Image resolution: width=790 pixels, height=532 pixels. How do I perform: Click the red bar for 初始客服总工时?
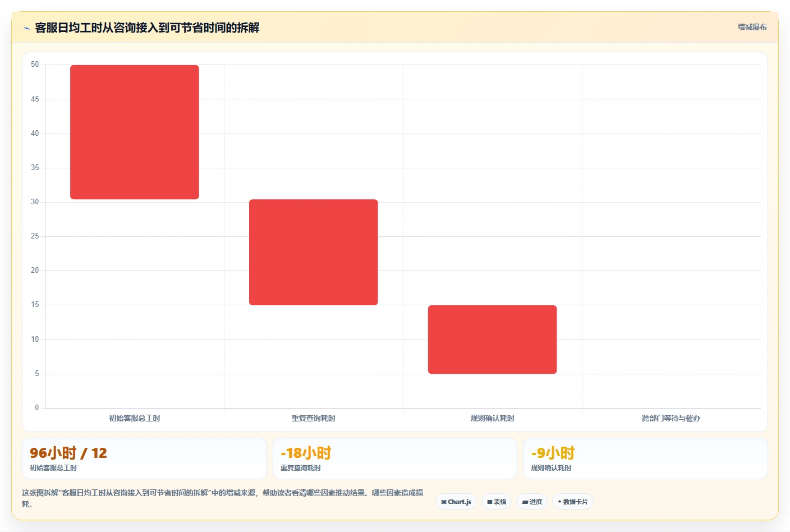135,132
